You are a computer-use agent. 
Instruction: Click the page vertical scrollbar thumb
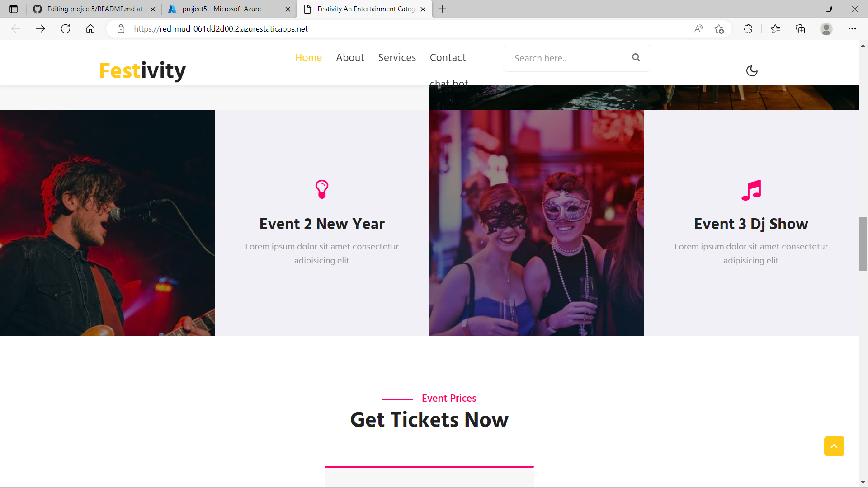click(x=863, y=244)
